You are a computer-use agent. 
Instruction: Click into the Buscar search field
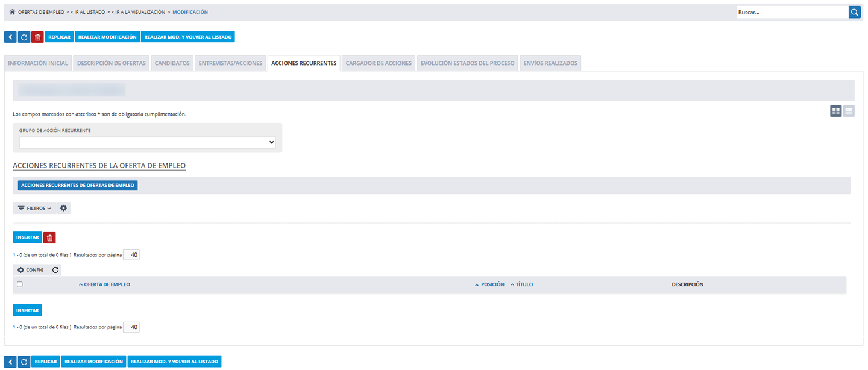tap(792, 12)
